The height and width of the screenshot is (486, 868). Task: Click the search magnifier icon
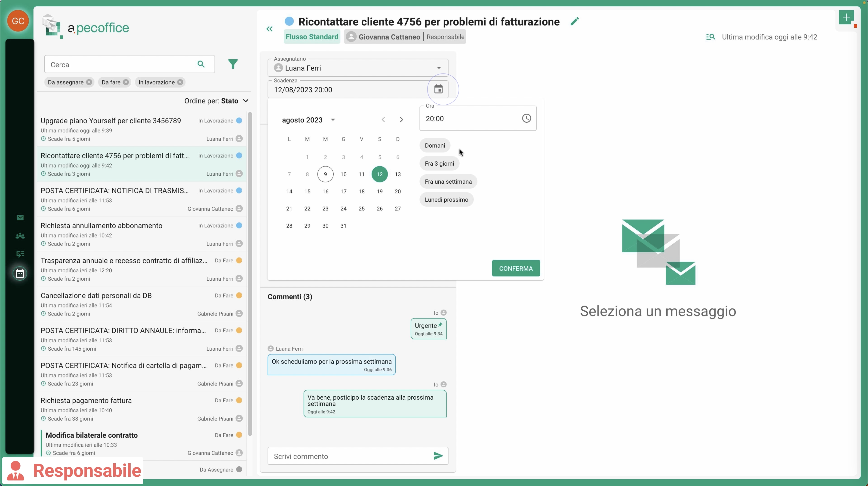tap(201, 64)
